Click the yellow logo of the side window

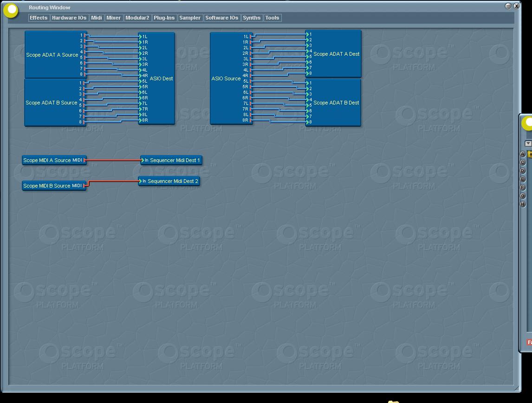[x=527, y=123]
